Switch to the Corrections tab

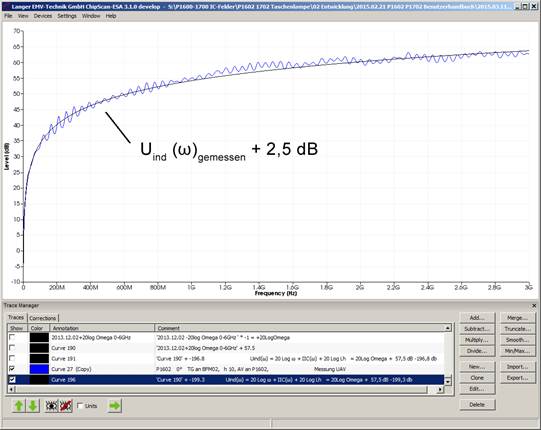pos(42,318)
